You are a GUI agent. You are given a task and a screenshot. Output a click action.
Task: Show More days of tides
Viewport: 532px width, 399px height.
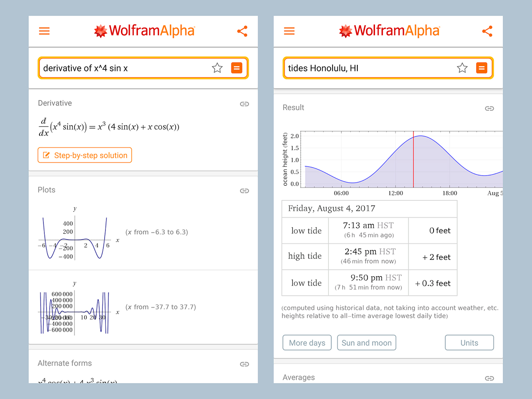pos(307,343)
